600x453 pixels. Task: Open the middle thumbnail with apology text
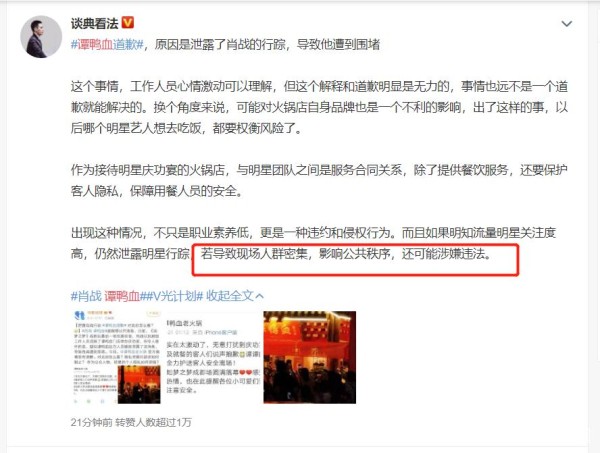pos(213,357)
